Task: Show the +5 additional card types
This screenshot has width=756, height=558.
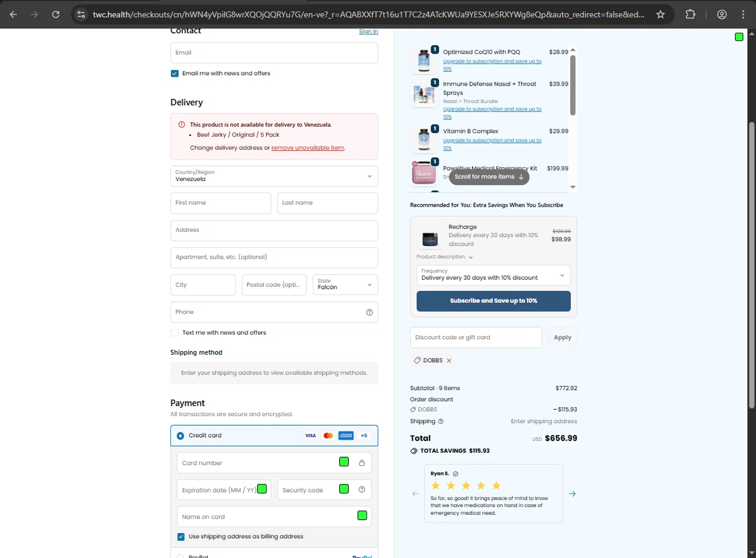Action: pyautogui.click(x=364, y=436)
